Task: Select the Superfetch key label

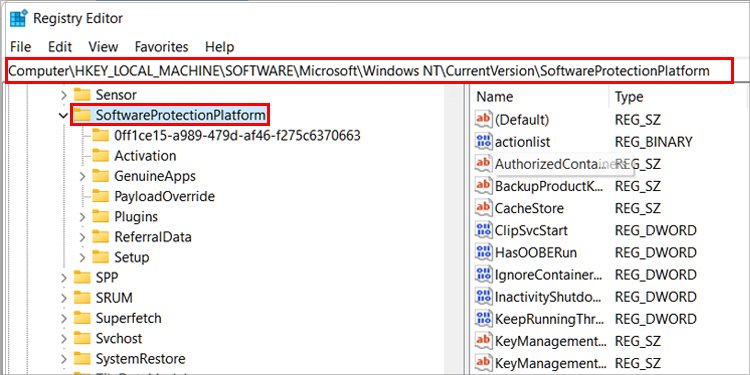Action: (x=128, y=318)
